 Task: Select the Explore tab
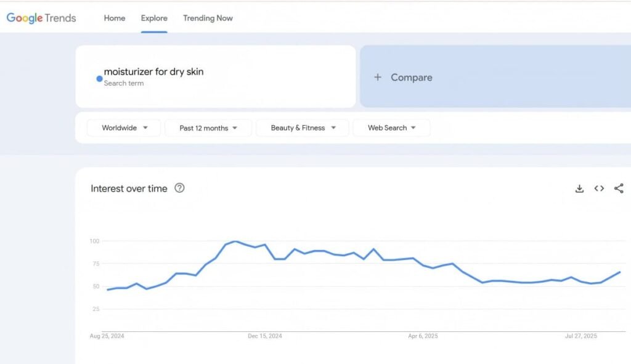click(154, 18)
